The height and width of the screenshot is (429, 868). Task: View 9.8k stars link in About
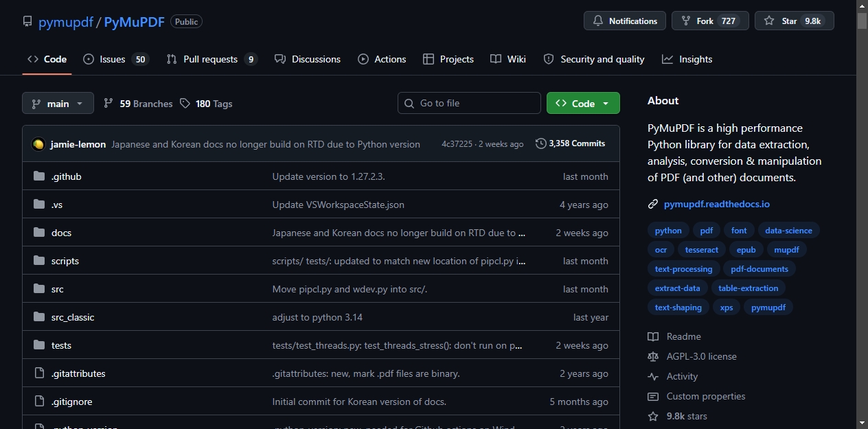677,416
